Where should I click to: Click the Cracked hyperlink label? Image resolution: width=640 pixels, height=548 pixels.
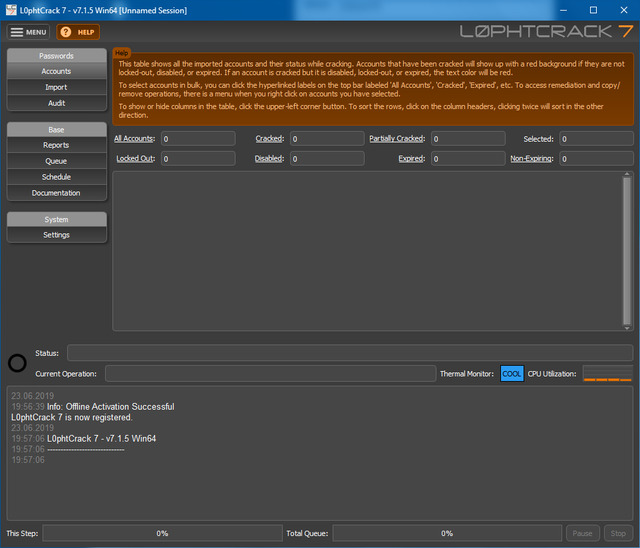point(270,139)
